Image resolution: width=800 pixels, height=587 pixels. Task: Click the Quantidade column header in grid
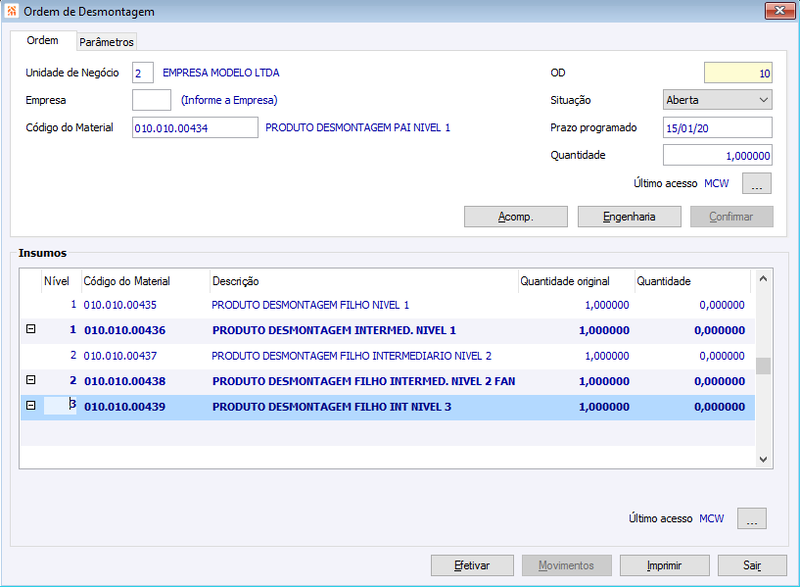pyautogui.click(x=692, y=281)
